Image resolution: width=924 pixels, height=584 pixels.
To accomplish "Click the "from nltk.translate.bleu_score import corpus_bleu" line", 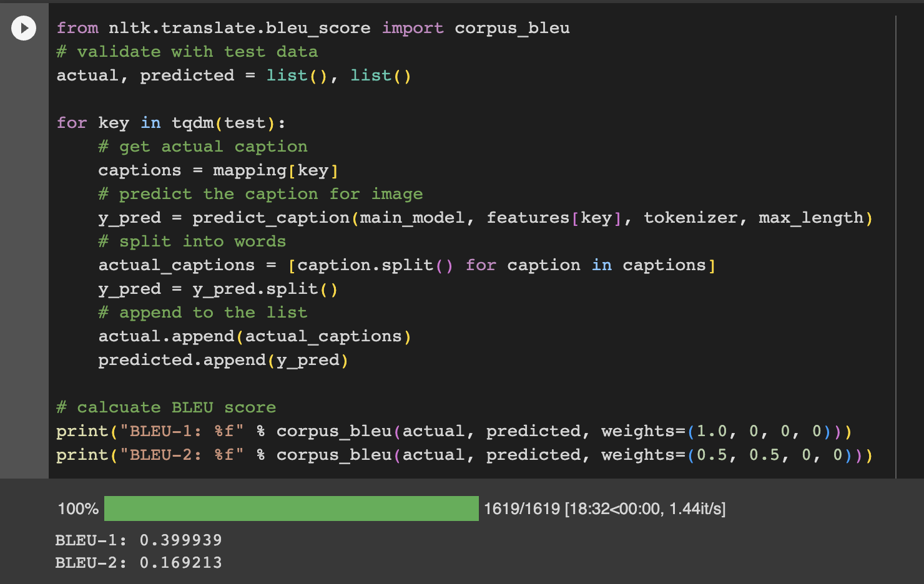I will tap(313, 28).
